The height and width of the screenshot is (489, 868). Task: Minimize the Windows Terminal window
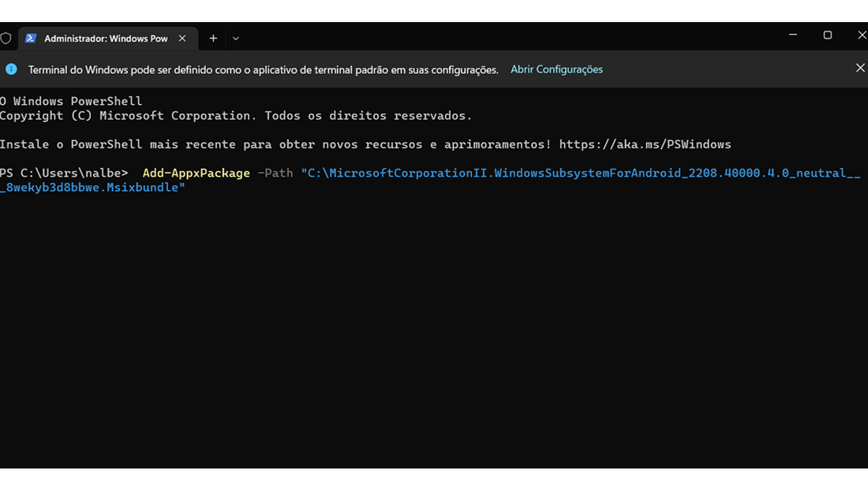pos(793,35)
